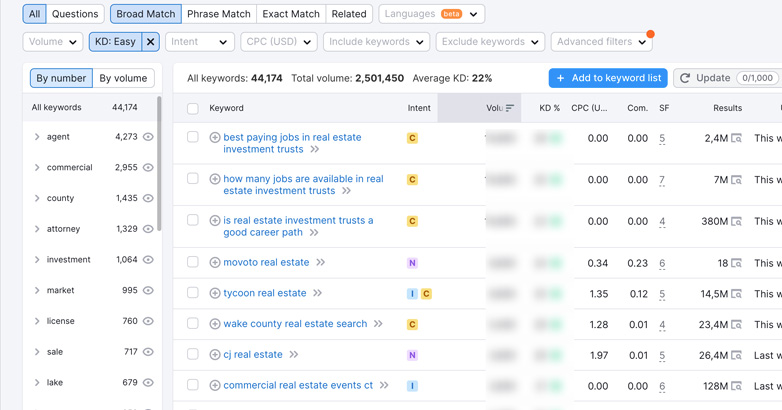
Task: Click double arrow next to commercial real estate events ct
Action: [x=384, y=386]
